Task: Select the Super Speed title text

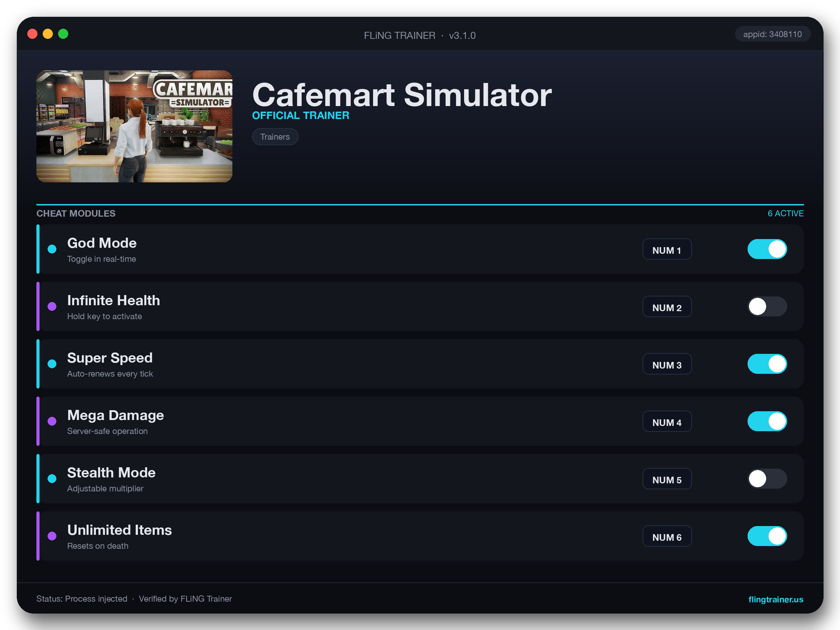Action: 110,358
